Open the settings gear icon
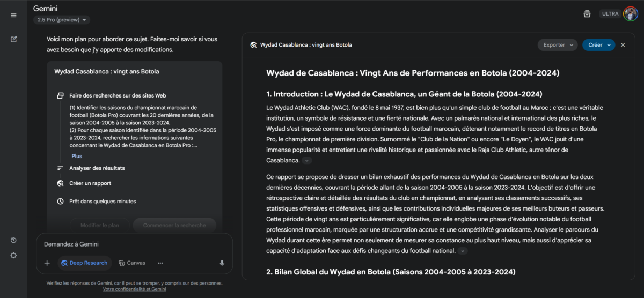The width and height of the screenshot is (644, 298). pyautogui.click(x=13, y=255)
